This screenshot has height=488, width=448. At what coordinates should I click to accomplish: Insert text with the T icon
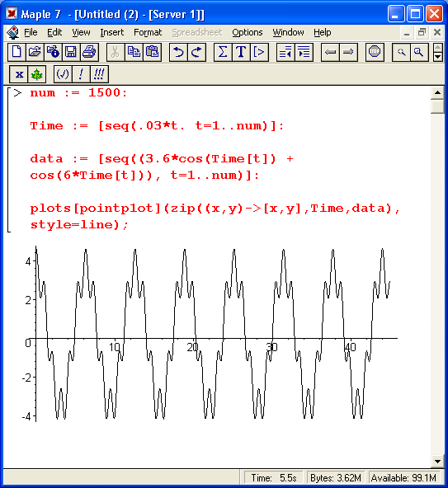pos(241,52)
